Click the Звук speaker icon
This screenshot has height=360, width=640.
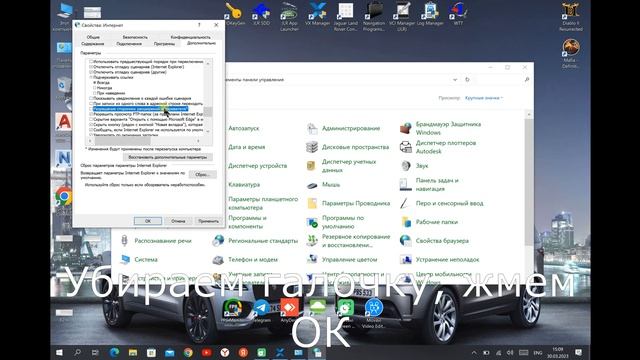pyautogui.click(x=406, y=166)
